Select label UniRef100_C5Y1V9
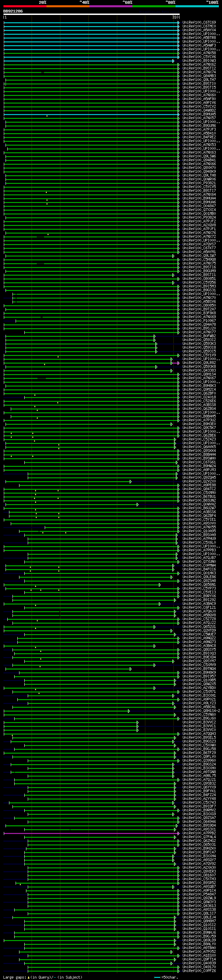Image resolution: width=222 pixels, height=980 pixels. (199, 355)
